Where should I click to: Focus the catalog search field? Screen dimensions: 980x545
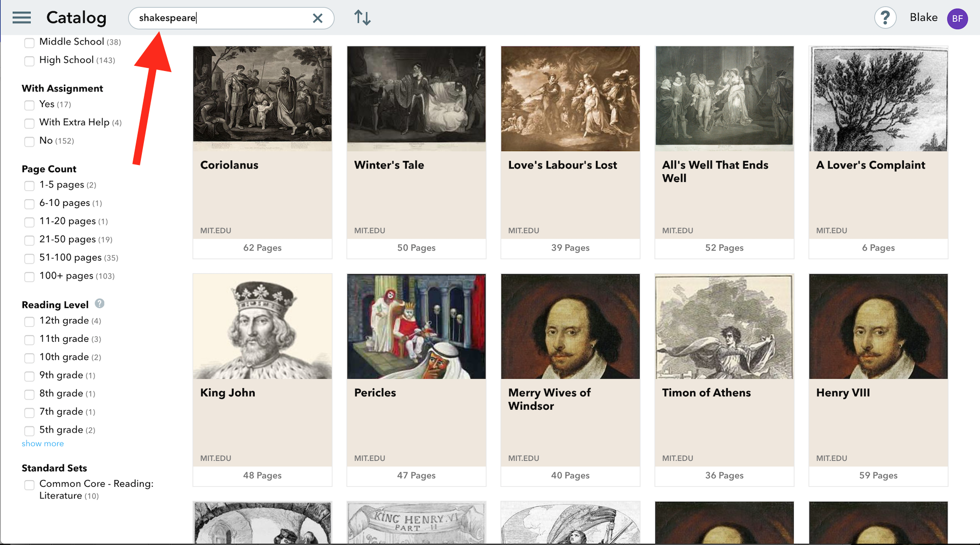pyautogui.click(x=231, y=18)
